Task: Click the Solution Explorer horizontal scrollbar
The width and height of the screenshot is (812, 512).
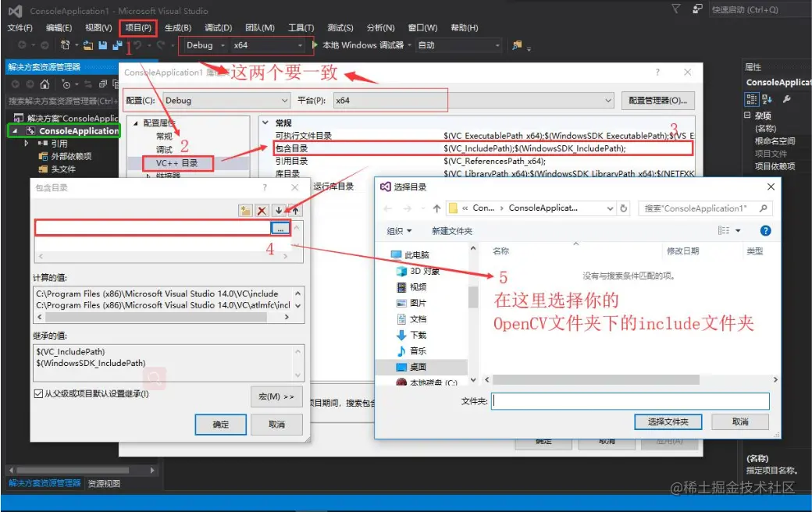Action: tap(73, 470)
